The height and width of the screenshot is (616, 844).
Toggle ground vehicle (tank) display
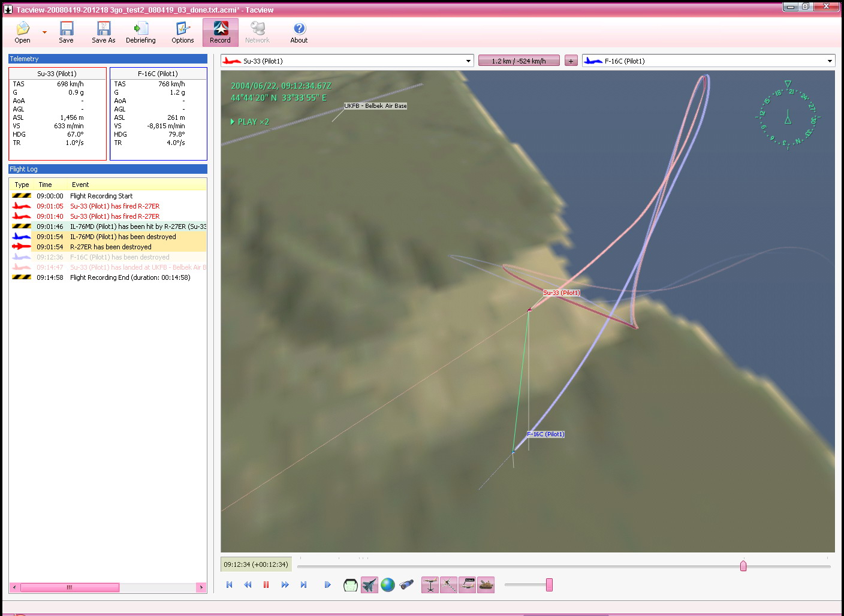(x=486, y=585)
